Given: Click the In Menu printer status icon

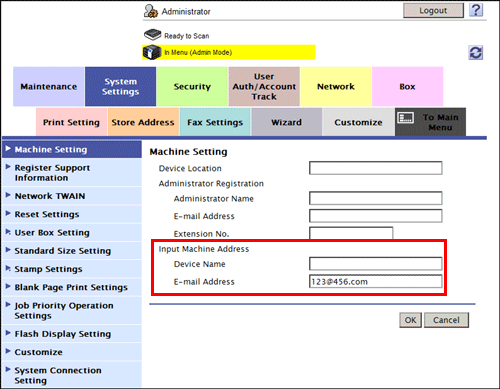Looking at the screenshot, I should click(152, 52).
